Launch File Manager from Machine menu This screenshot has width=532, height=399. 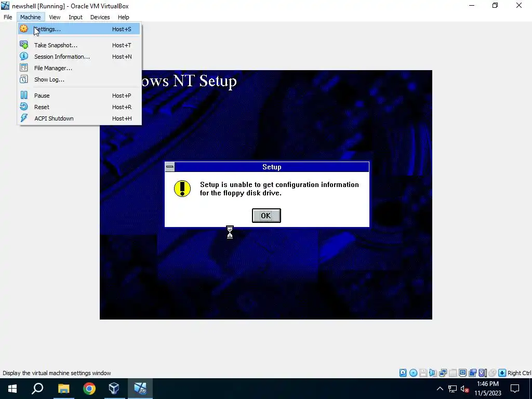tap(79, 68)
